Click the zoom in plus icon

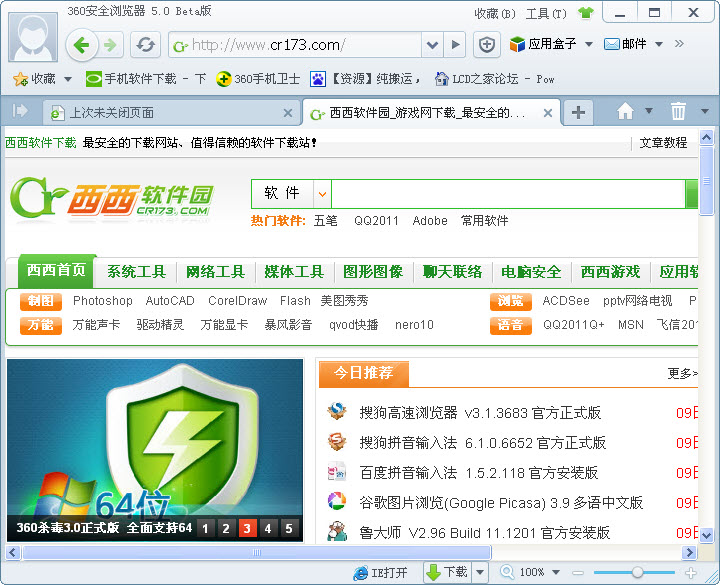click(691, 572)
